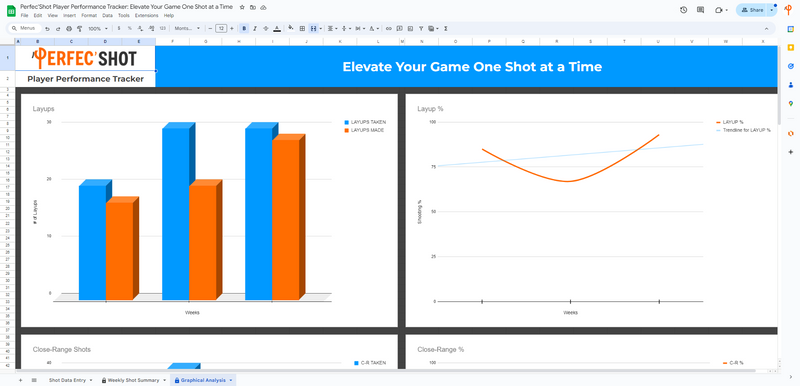Toggle bold formatting
The image size is (800, 386).
[244, 29]
